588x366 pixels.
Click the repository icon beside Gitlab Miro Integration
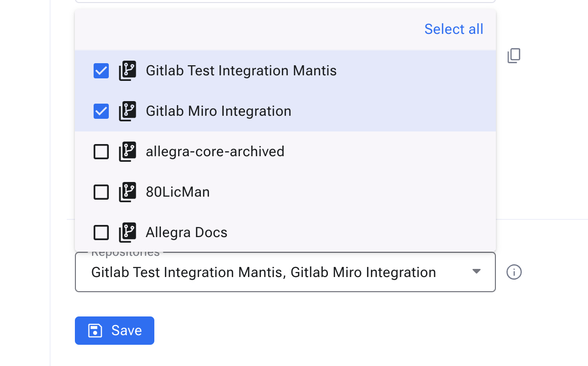(128, 111)
